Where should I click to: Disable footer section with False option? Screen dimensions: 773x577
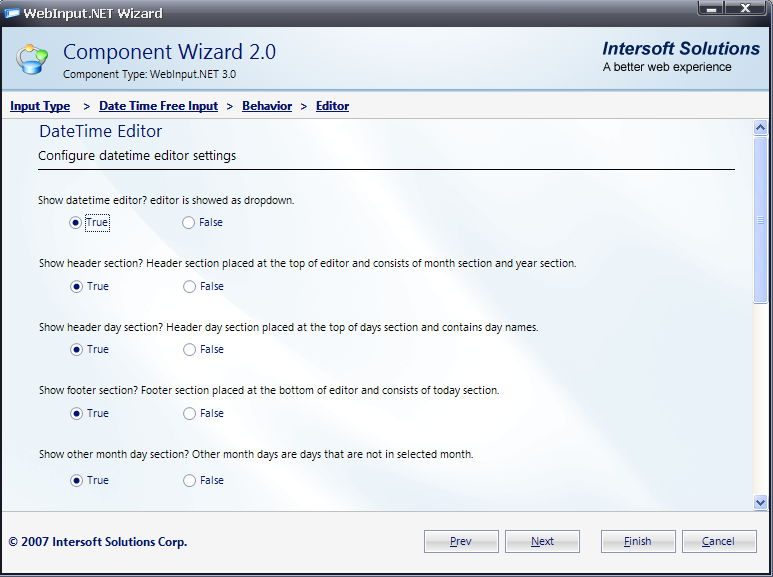[189, 414]
